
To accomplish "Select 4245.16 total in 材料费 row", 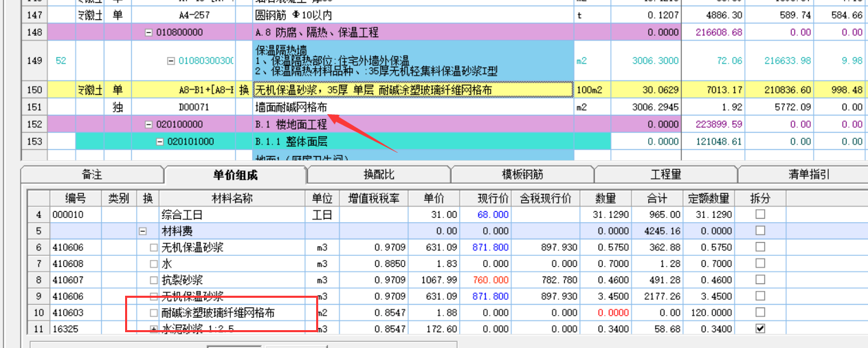I will [656, 232].
